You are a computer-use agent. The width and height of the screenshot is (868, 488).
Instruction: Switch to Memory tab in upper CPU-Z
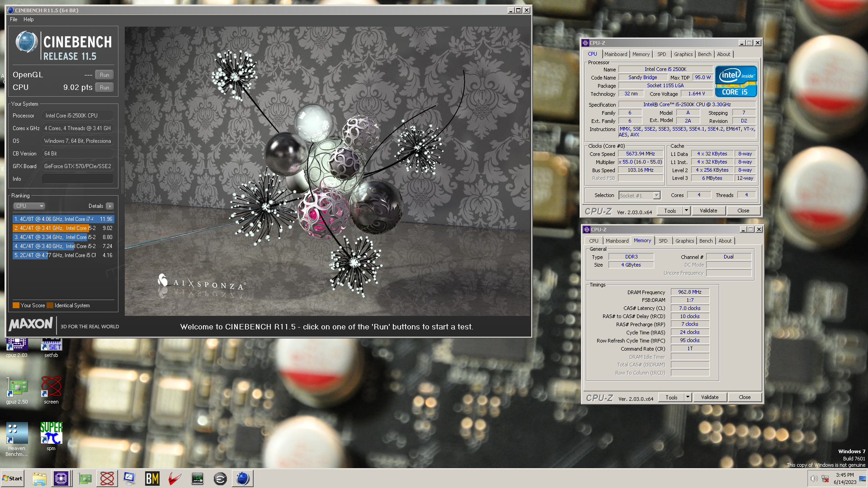[x=641, y=54]
